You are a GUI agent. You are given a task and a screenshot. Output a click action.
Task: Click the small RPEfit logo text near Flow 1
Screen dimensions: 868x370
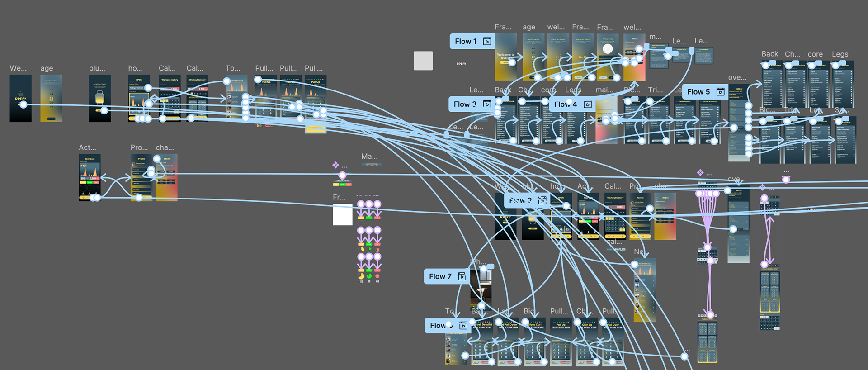461,64
